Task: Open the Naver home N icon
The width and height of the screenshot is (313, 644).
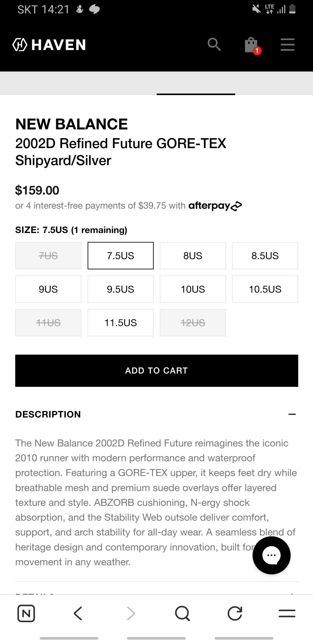Action: (x=26, y=613)
